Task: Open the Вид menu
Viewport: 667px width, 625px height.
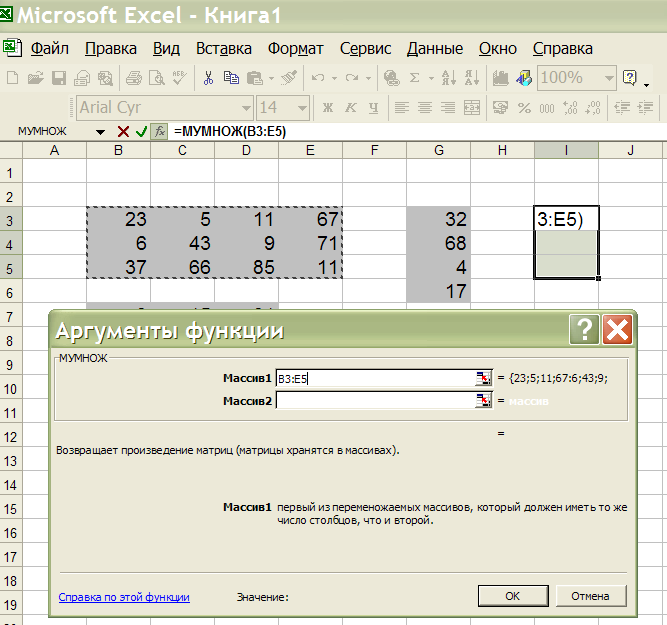Action: [166, 49]
